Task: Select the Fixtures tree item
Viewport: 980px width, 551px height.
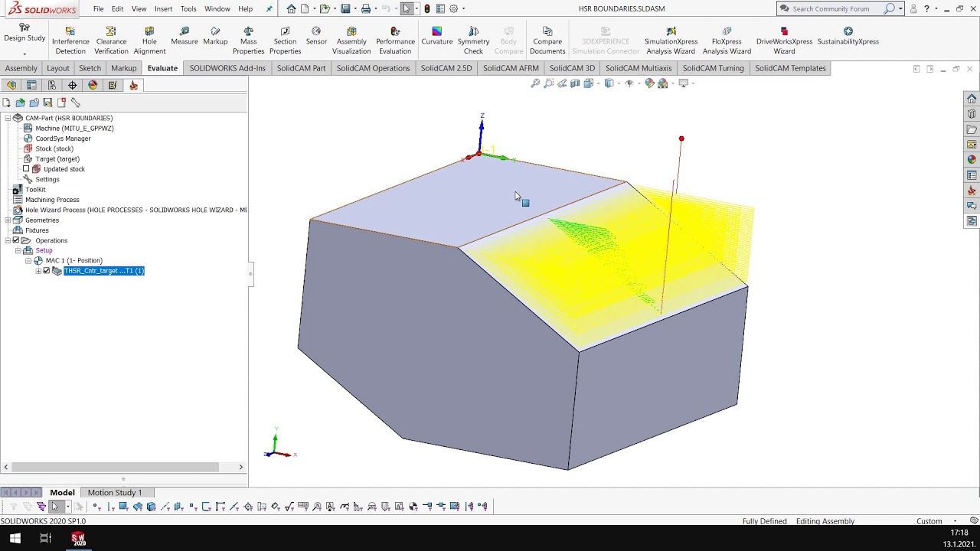Action: pyautogui.click(x=37, y=230)
